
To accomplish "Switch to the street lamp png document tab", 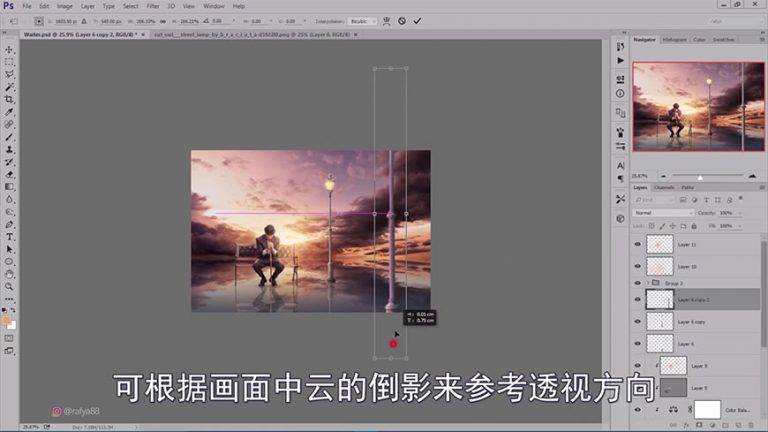I will pyautogui.click(x=252, y=35).
